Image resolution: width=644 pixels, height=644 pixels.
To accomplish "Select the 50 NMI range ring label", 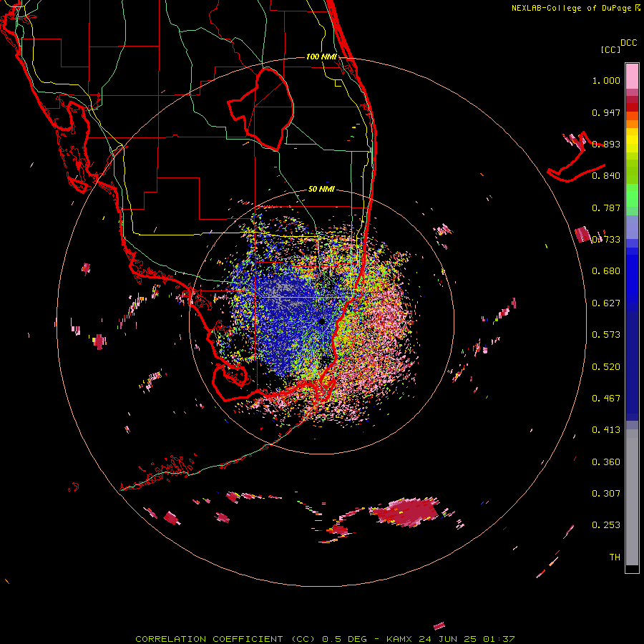I will pos(321,189).
